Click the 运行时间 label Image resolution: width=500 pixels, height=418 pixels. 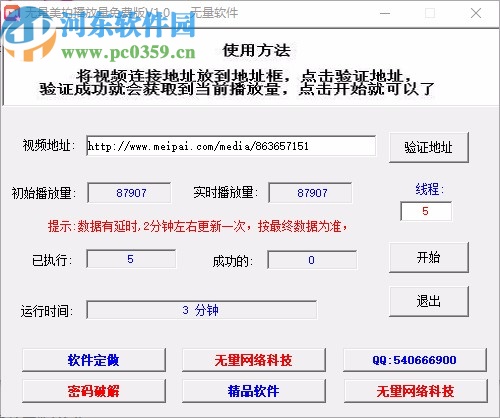(47, 311)
